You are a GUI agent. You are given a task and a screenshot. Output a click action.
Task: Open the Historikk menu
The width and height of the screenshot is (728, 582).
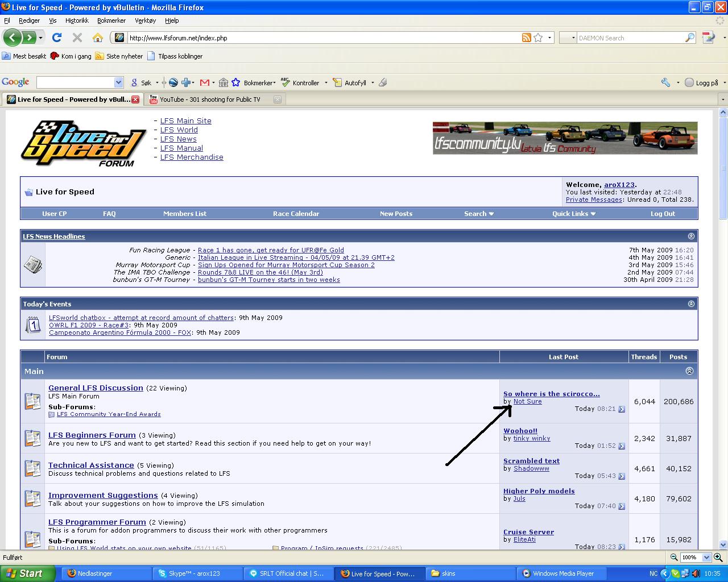(x=77, y=20)
